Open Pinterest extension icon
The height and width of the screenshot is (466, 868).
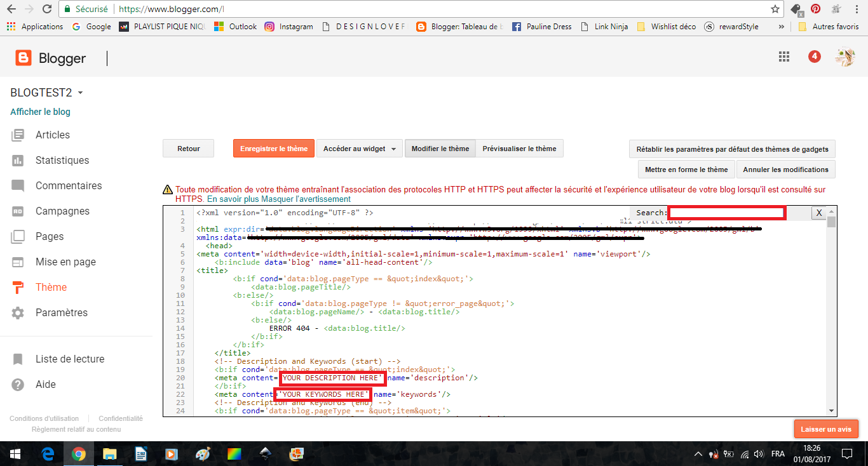pyautogui.click(x=815, y=9)
